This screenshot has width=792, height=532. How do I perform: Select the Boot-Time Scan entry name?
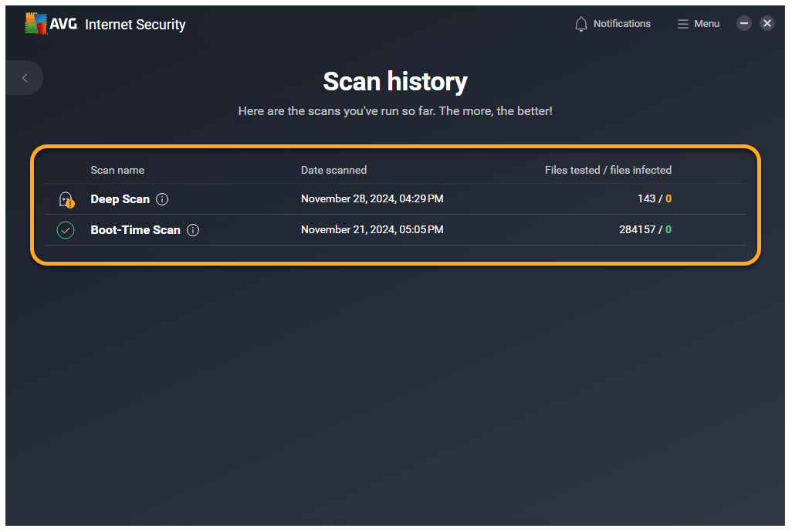pos(135,230)
